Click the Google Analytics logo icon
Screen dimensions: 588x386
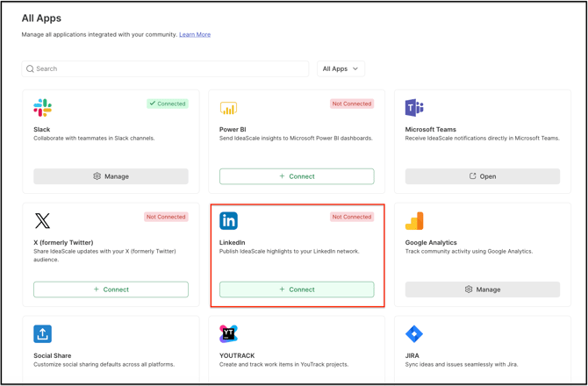click(414, 221)
